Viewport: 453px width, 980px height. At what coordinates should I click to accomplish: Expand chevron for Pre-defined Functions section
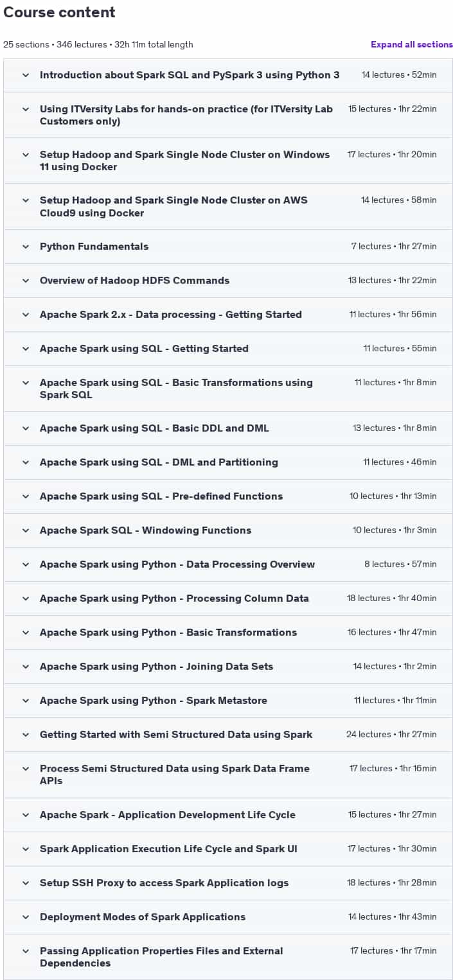pos(26,496)
